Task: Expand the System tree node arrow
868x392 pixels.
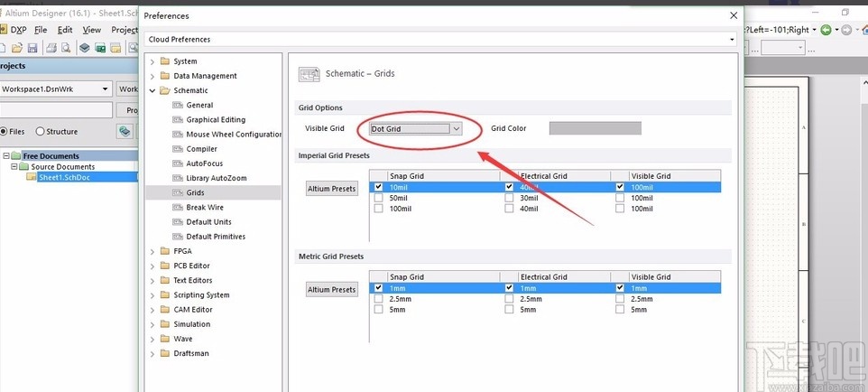Action: pos(152,61)
